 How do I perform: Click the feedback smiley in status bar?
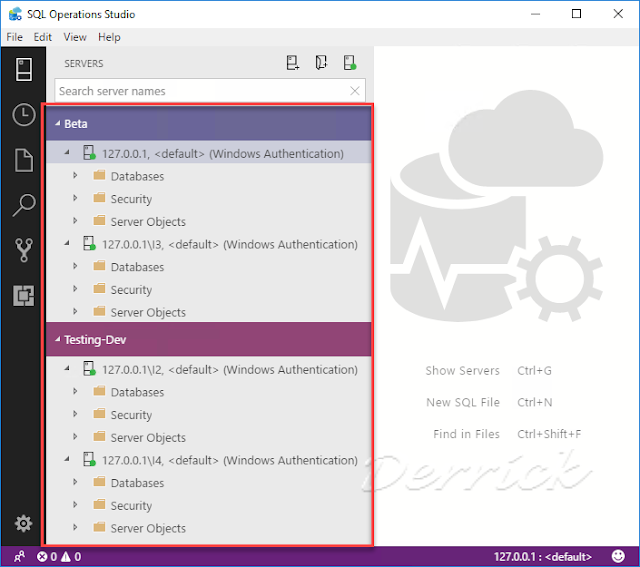click(618, 556)
